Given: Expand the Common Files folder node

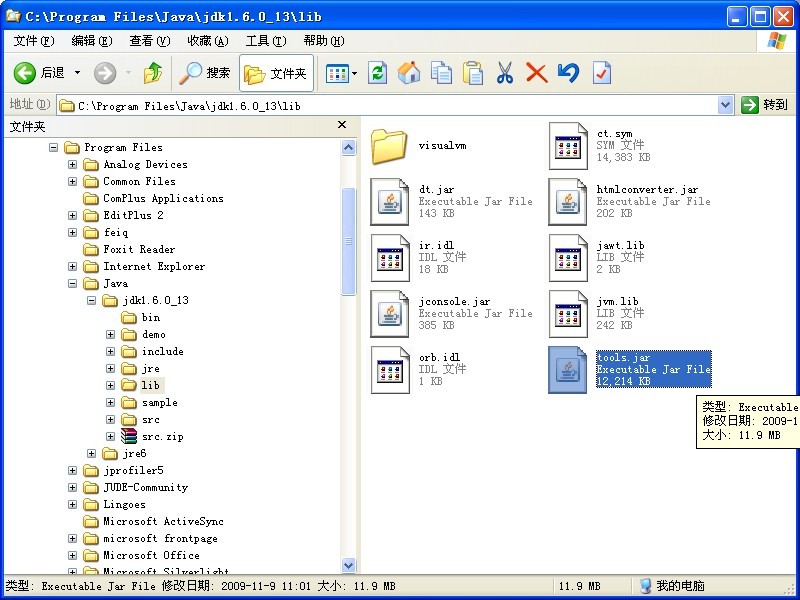Looking at the screenshot, I should point(72,182).
